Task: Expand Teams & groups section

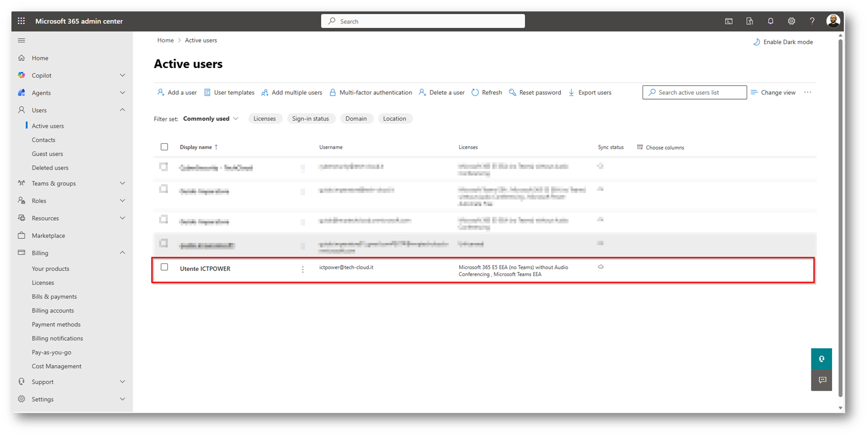Action: [122, 183]
